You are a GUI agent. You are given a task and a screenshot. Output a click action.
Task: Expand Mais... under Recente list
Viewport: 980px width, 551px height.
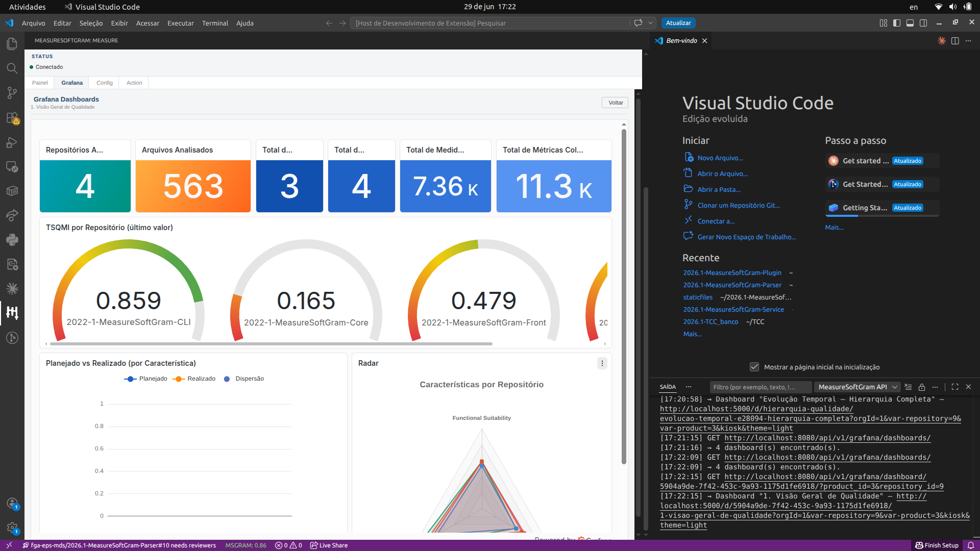[693, 334]
